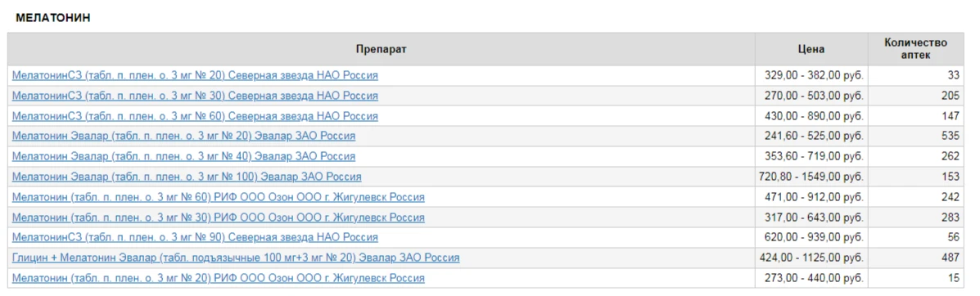Select price cell 720,80 - 1549,00 руб.
Image resolution: width=980 pixels, height=296 pixels.
(x=811, y=177)
